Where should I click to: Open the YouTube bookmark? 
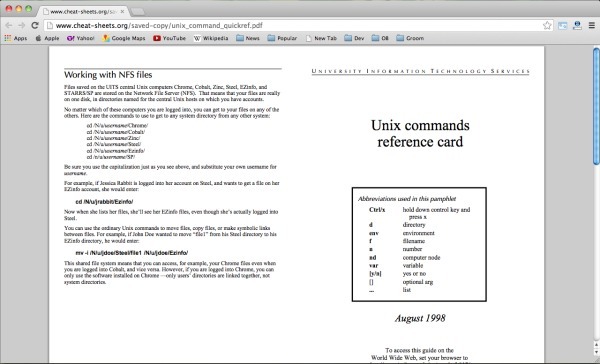click(169, 38)
